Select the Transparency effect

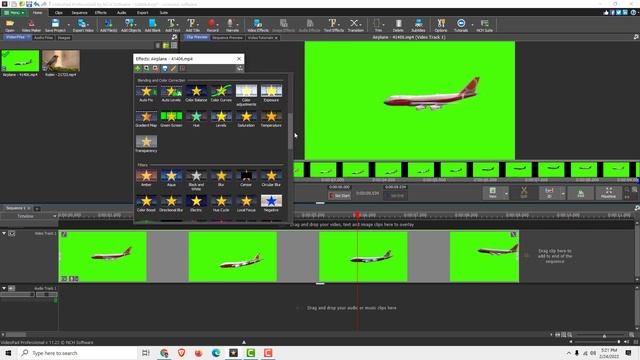tap(146, 144)
